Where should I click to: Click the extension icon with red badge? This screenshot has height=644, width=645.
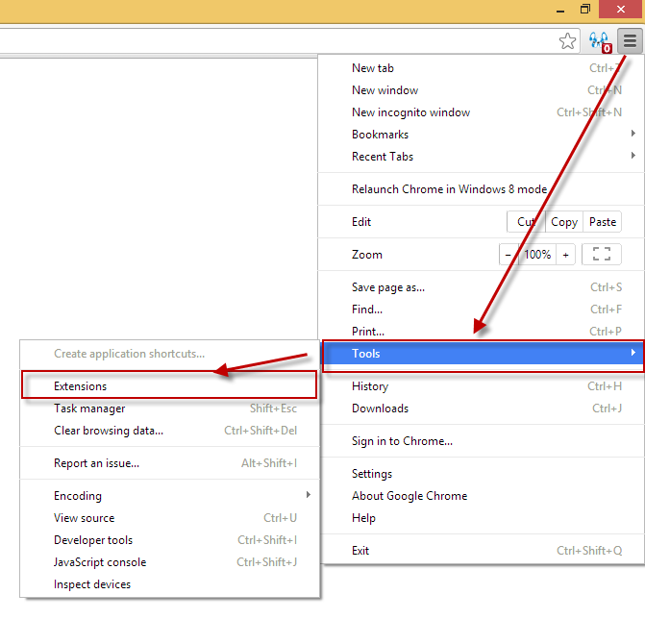(600, 41)
